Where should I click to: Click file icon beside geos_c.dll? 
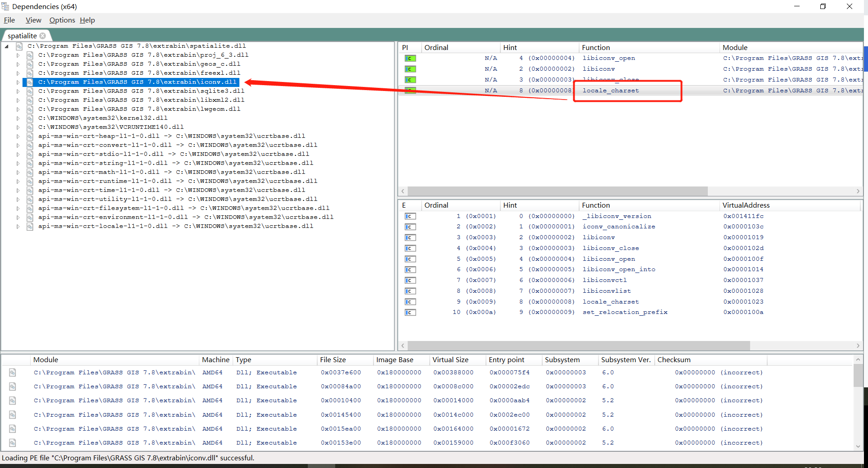click(30, 64)
